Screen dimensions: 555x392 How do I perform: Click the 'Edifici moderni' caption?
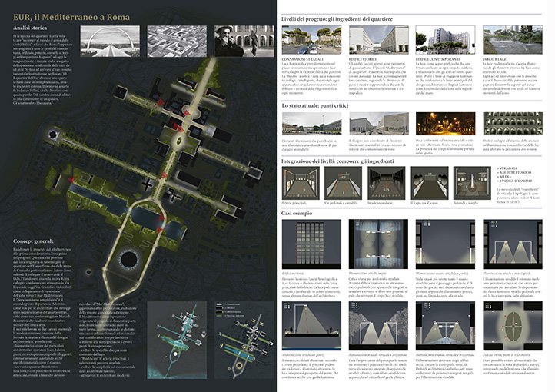(x=293, y=274)
